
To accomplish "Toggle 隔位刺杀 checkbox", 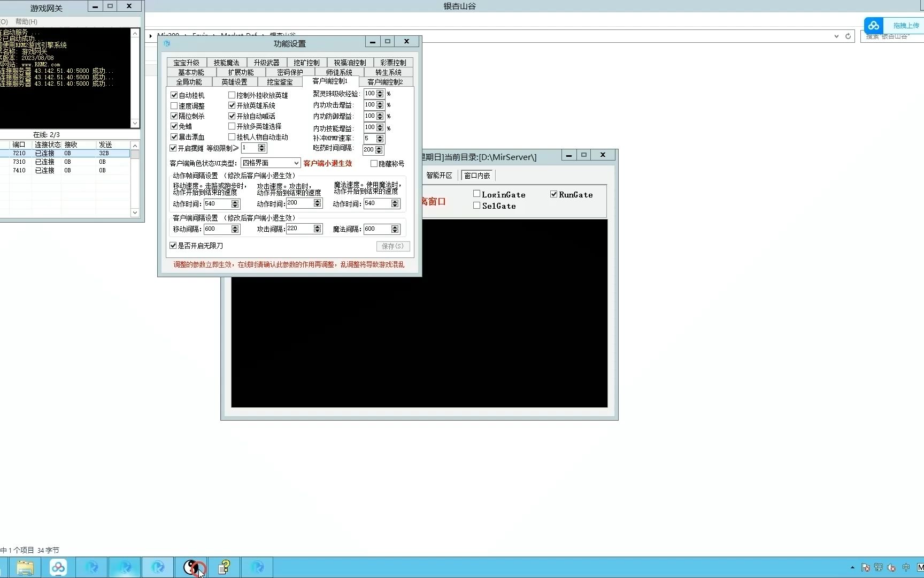I will pyautogui.click(x=174, y=116).
